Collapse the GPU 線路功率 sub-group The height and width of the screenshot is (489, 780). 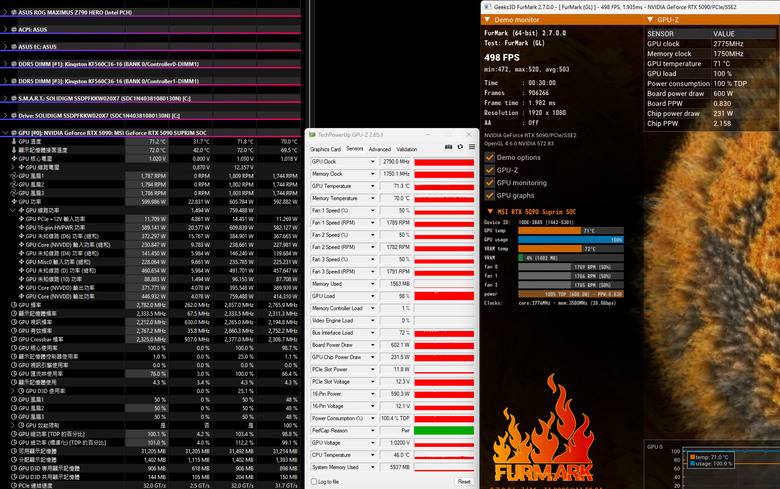click(13, 210)
